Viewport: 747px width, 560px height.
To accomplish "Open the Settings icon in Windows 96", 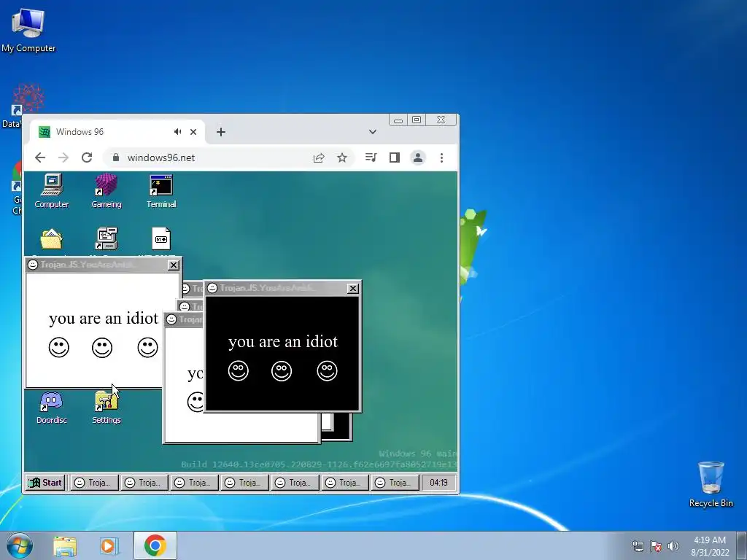I will [107, 408].
